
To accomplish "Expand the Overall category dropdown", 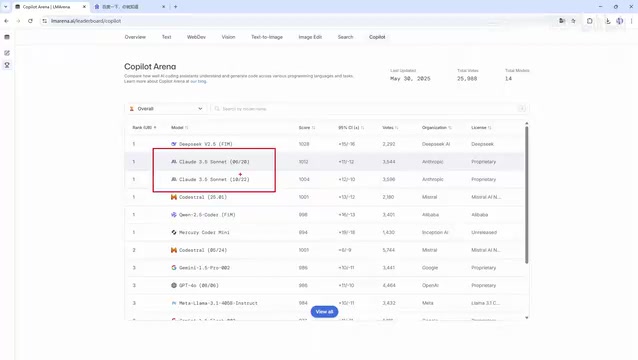I will [x=166, y=109].
